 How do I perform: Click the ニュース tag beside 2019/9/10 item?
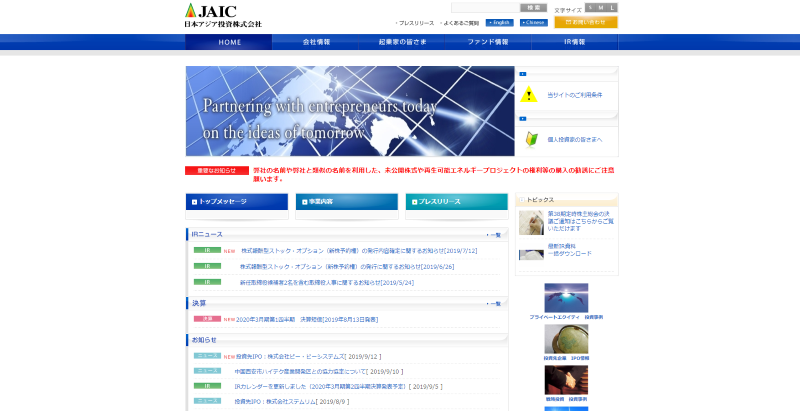tap(207, 371)
